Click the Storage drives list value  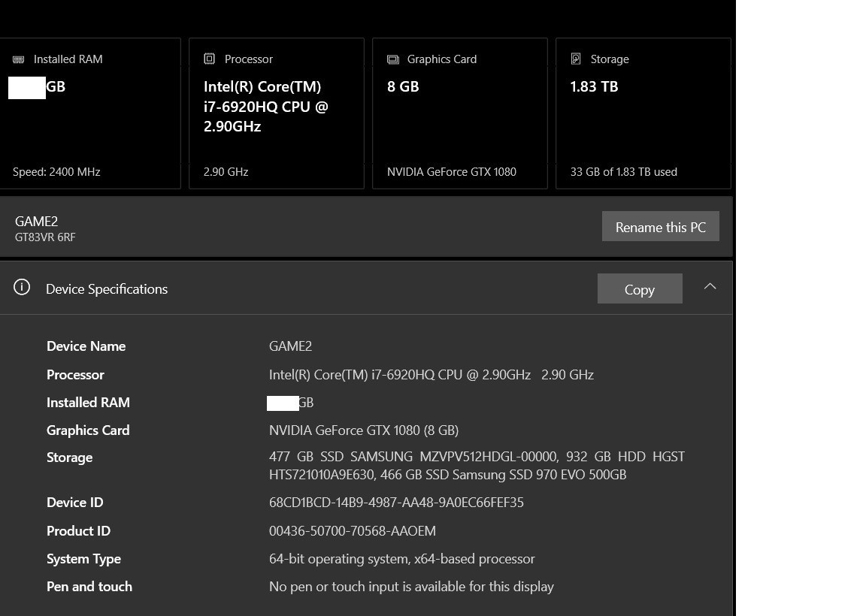click(x=477, y=466)
